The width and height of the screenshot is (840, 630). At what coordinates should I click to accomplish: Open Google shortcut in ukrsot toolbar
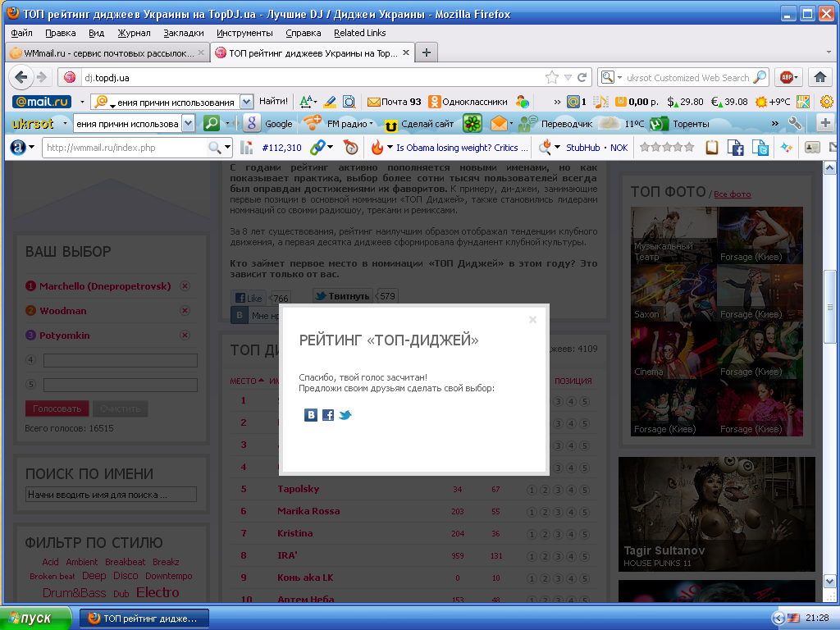coord(268,124)
